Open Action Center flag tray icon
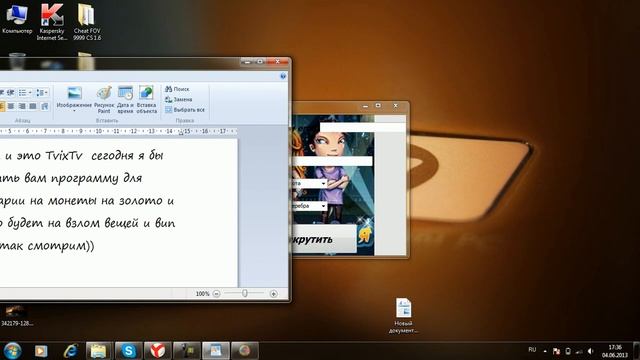 coord(556,351)
